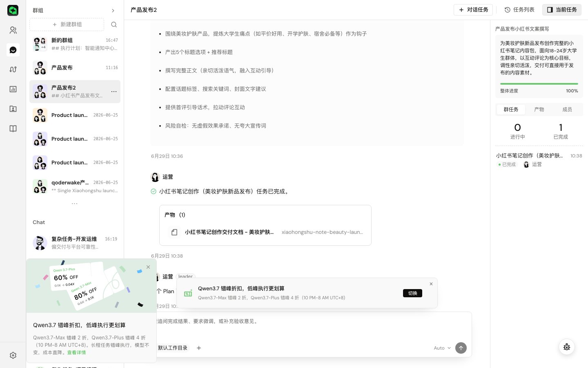Add attachment with plus icon in input
The width and height of the screenshot is (588, 368).
[x=199, y=348]
